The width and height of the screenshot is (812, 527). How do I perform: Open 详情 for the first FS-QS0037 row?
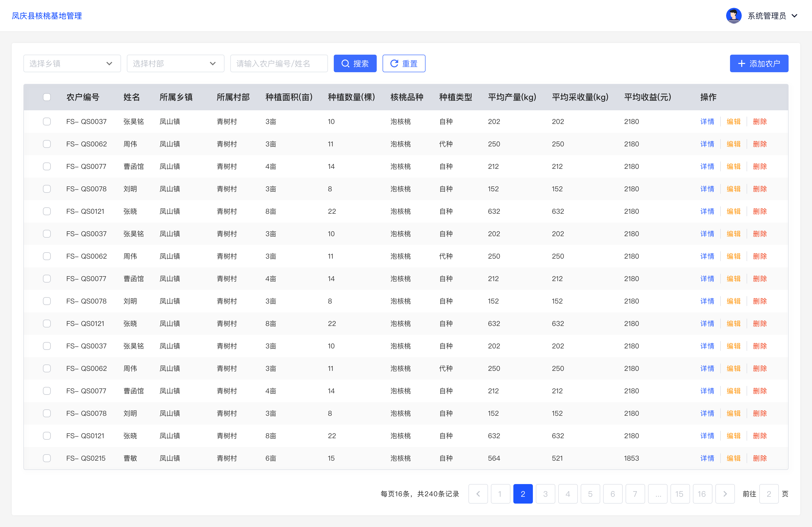coord(707,122)
